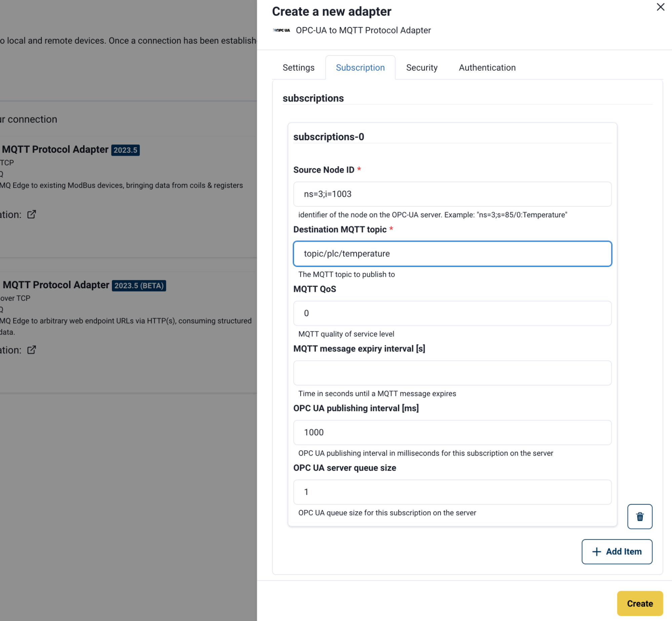Click the 2023.5 version badge
Screen dimensions: 672x621
[x=125, y=150]
